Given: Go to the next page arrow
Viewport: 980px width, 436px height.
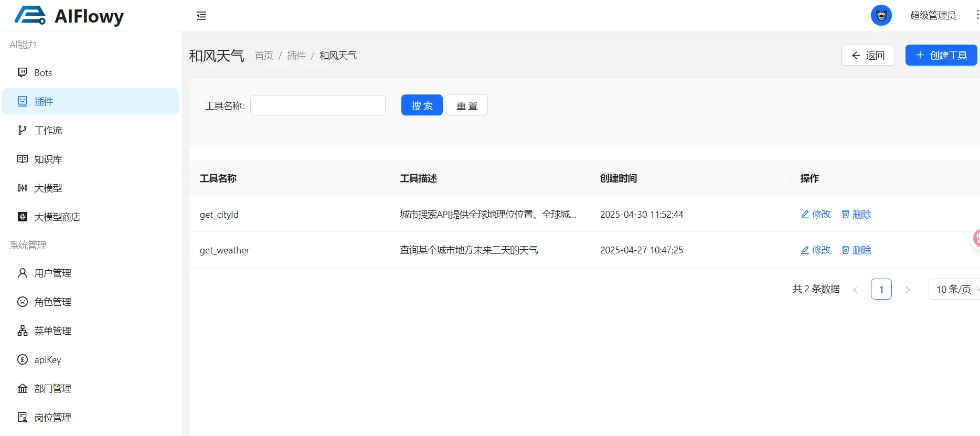Looking at the screenshot, I should [908, 290].
